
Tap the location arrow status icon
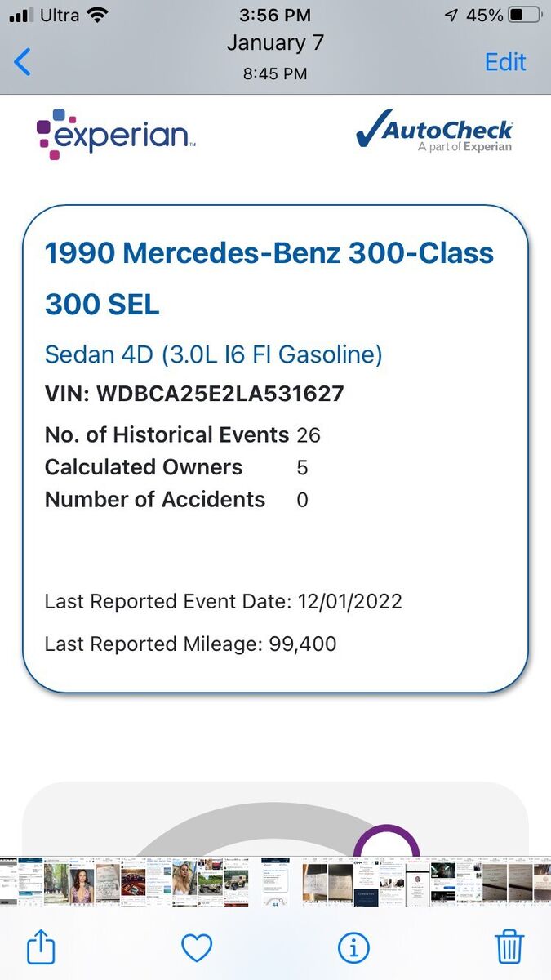tap(451, 15)
